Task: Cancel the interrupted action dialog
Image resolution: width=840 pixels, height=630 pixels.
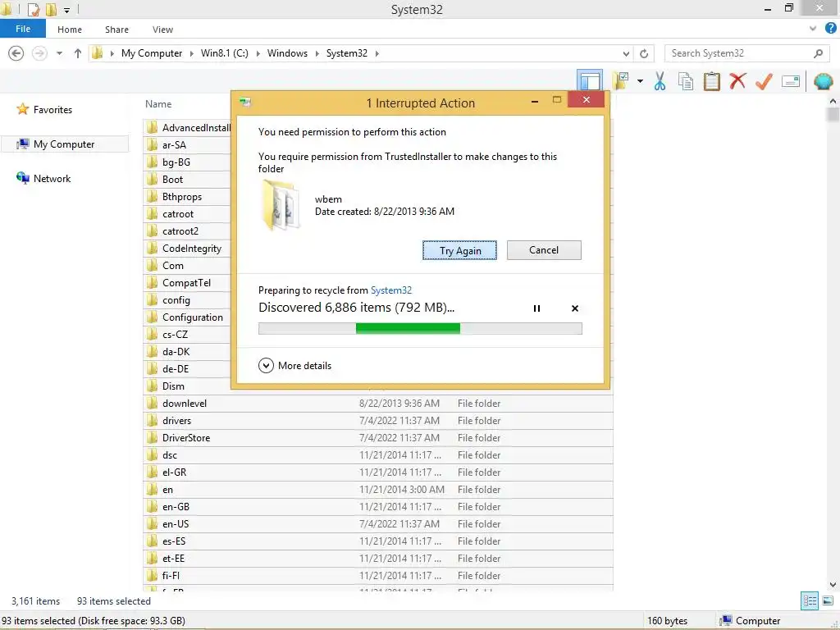Action: (544, 250)
